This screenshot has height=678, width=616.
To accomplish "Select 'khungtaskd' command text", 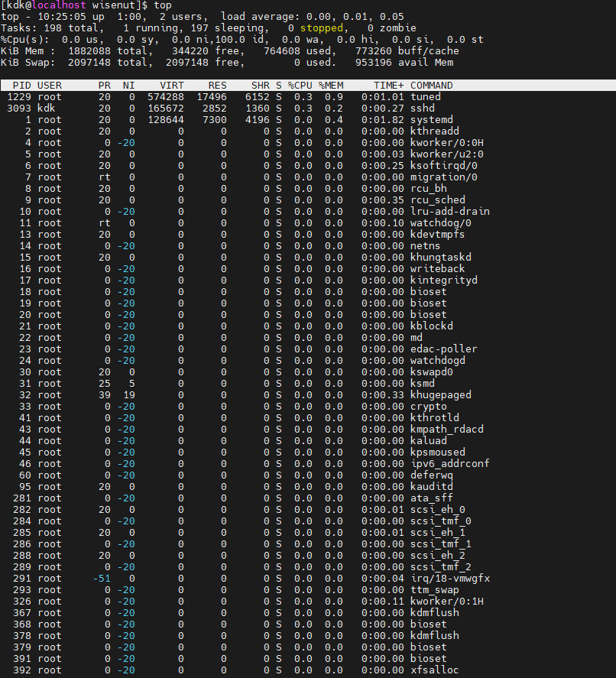I will [x=441, y=258].
